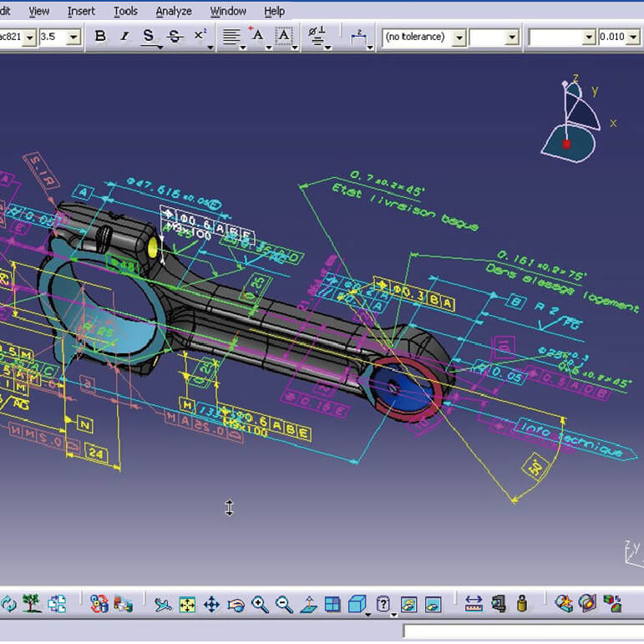Image resolution: width=644 pixels, height=644 pixels.
Task: Select the 'Etat livraison bague' annotation text
Action: pos(404,207)
